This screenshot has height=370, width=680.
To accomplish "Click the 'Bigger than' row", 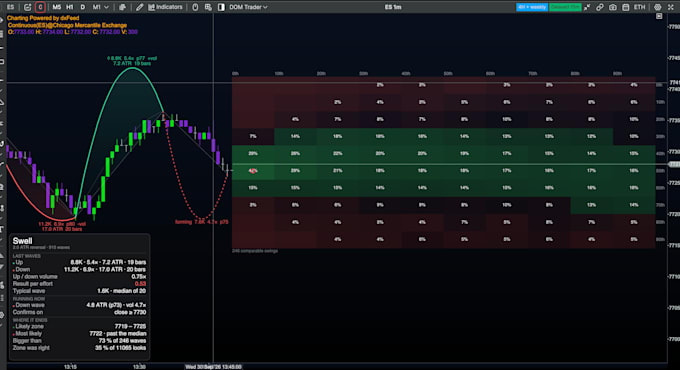I will (79, 341).
